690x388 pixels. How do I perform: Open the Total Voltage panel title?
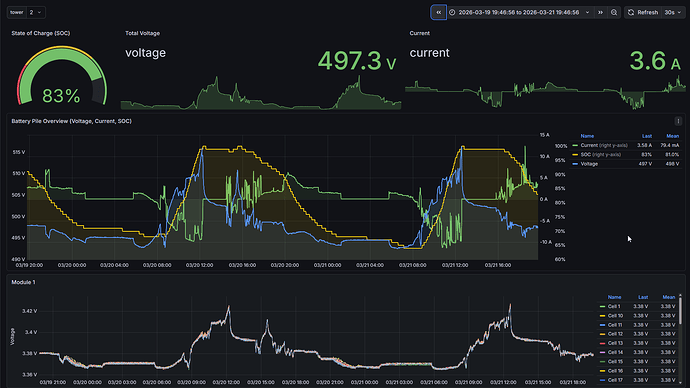(x=143, y=33)
